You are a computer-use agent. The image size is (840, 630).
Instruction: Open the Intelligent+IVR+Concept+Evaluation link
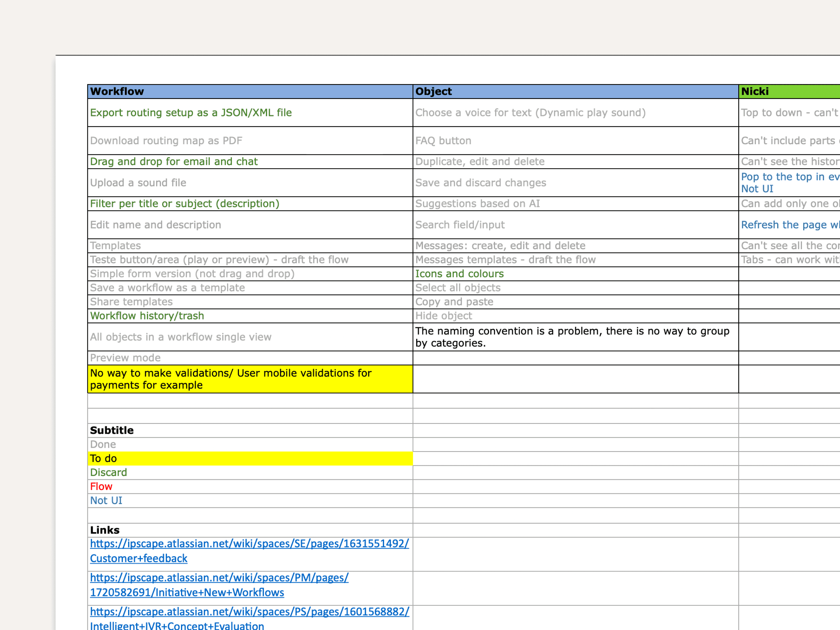249,612
